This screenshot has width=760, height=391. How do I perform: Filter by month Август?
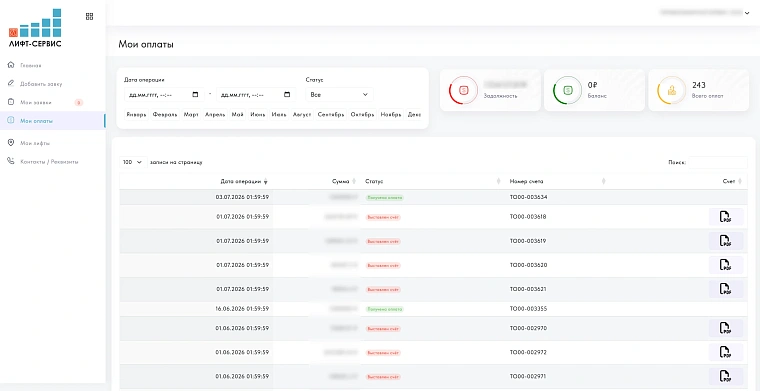tap(302, 115)
